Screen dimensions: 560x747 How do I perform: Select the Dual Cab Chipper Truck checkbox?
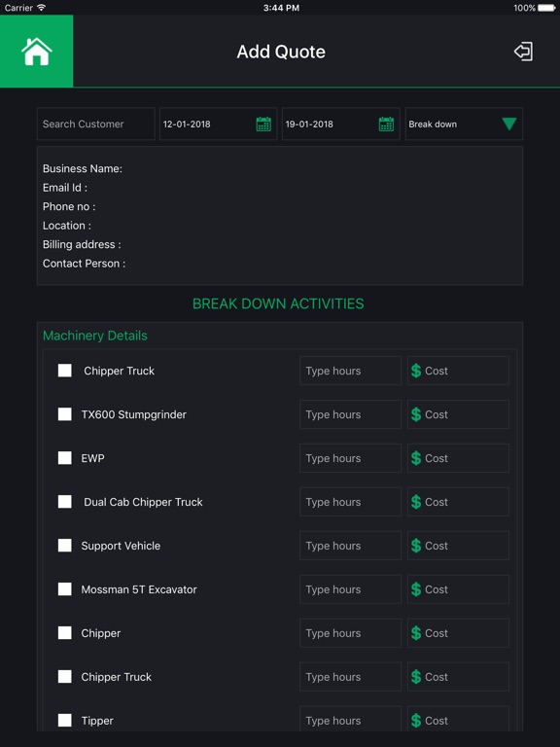[x=65, y=502]
